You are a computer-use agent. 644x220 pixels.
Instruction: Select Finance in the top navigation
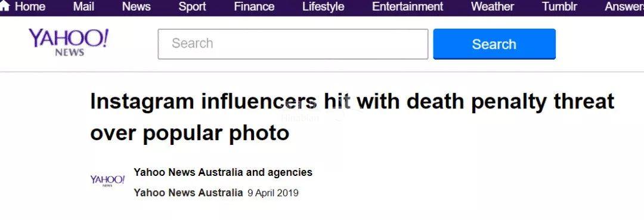point(254,7)
